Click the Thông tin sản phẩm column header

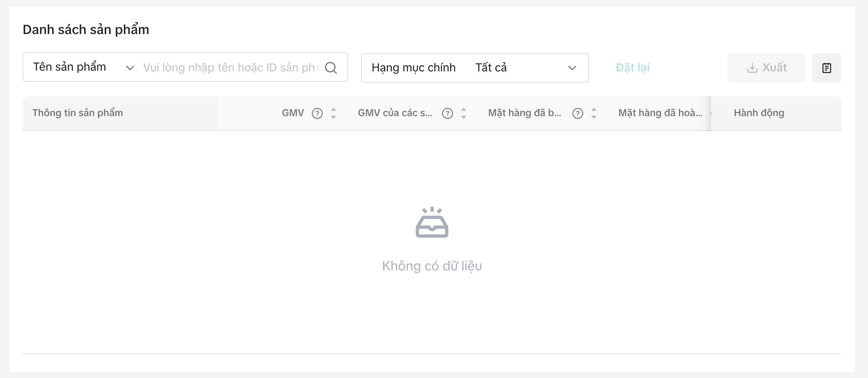[78, 113]
